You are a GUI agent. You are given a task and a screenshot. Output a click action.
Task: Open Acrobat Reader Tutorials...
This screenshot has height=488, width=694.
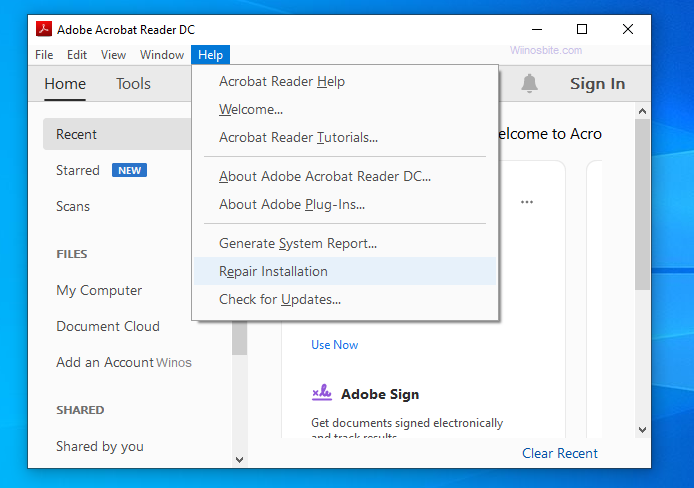(345, 137)
